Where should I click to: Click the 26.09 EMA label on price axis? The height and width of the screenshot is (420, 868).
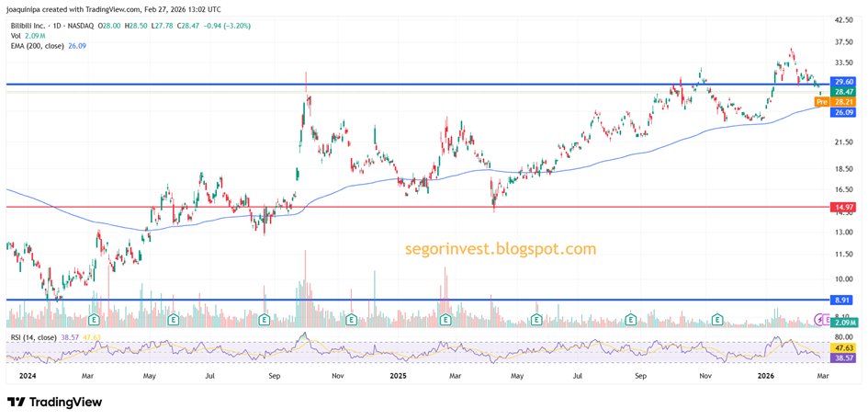point(843,112)
